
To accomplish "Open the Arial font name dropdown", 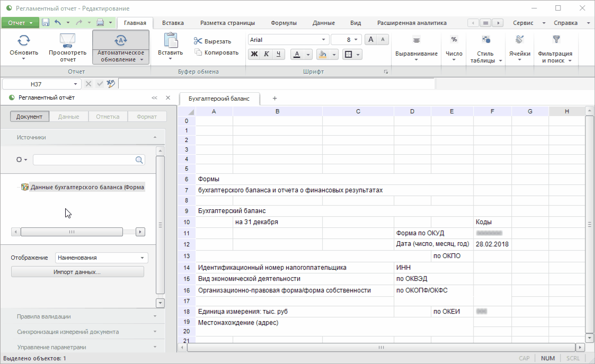I will point(324,40).
